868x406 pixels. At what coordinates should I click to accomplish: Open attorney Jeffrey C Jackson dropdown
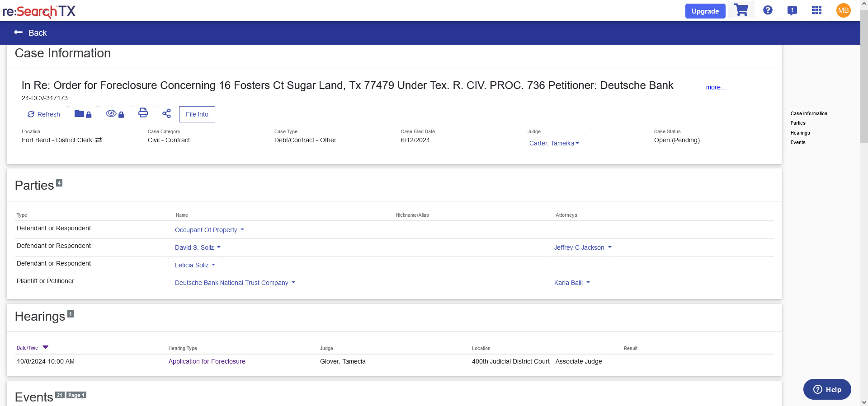pos(583,247)
